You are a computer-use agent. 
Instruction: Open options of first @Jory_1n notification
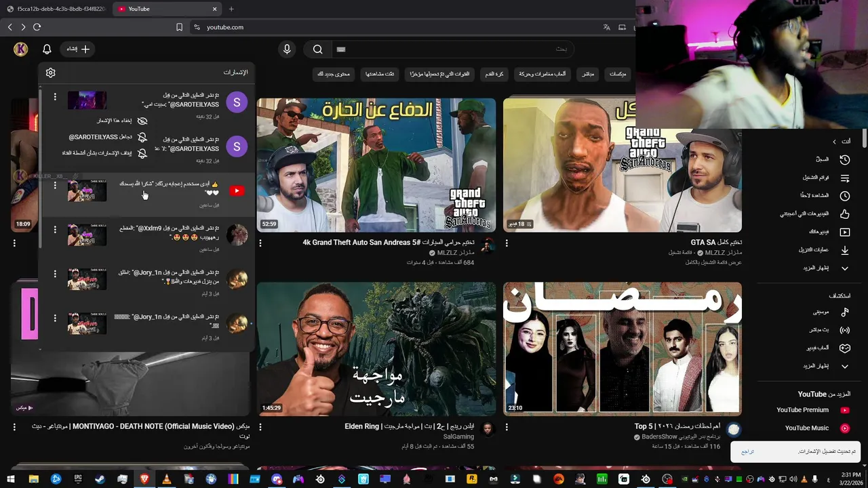coord(56,274)
